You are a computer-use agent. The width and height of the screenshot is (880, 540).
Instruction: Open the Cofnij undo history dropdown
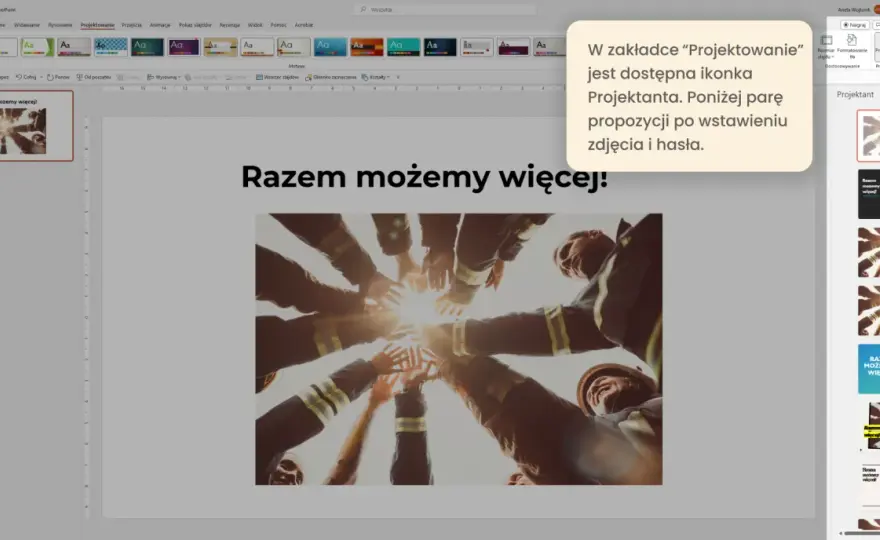point(41,77)
